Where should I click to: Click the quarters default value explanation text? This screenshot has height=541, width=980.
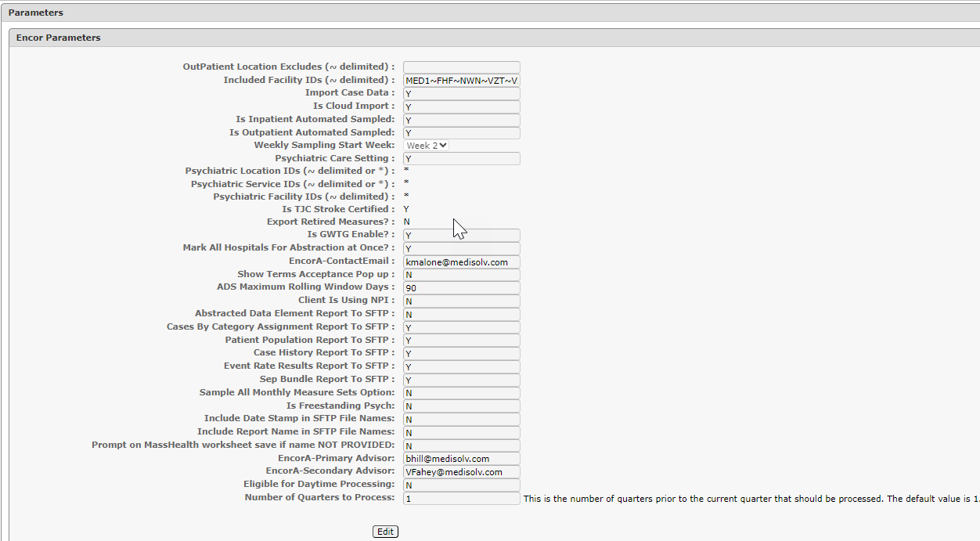click(751, 499)
